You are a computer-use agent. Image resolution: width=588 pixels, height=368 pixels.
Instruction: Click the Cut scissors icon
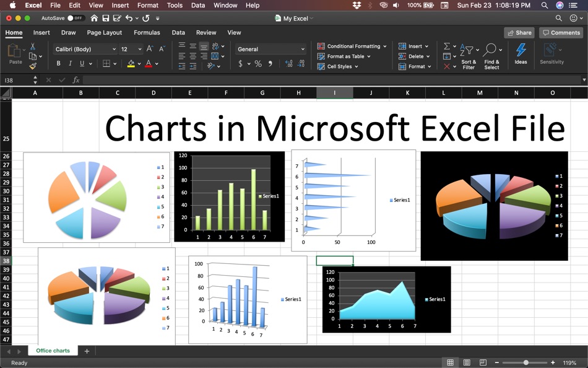(x=33, y=46)
